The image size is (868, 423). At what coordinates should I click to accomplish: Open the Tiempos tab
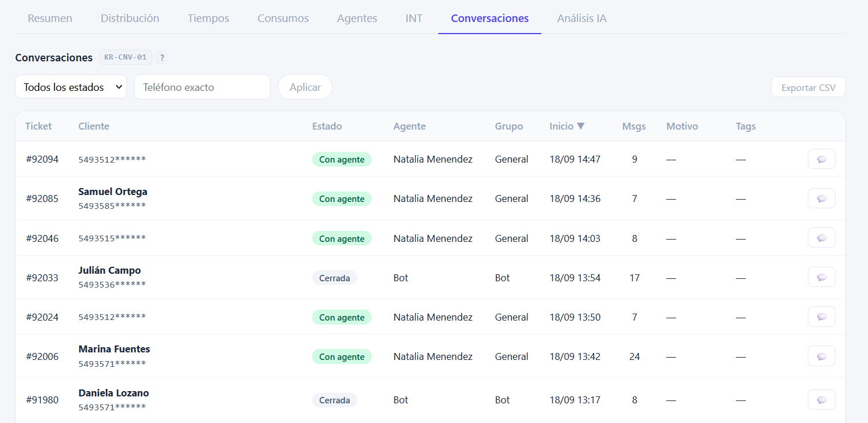click(208, 18)
